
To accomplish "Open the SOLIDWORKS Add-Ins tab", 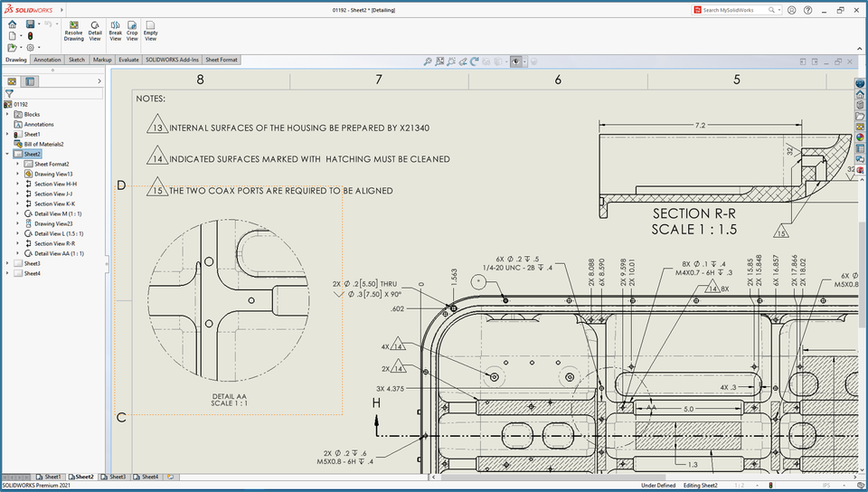I will (x=172, y=60).
